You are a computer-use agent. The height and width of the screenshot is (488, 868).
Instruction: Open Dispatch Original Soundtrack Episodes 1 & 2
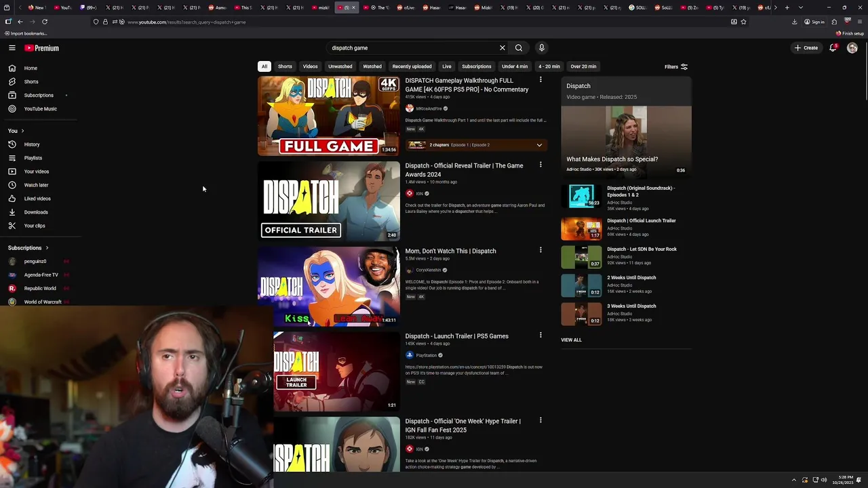click(641, 192)
